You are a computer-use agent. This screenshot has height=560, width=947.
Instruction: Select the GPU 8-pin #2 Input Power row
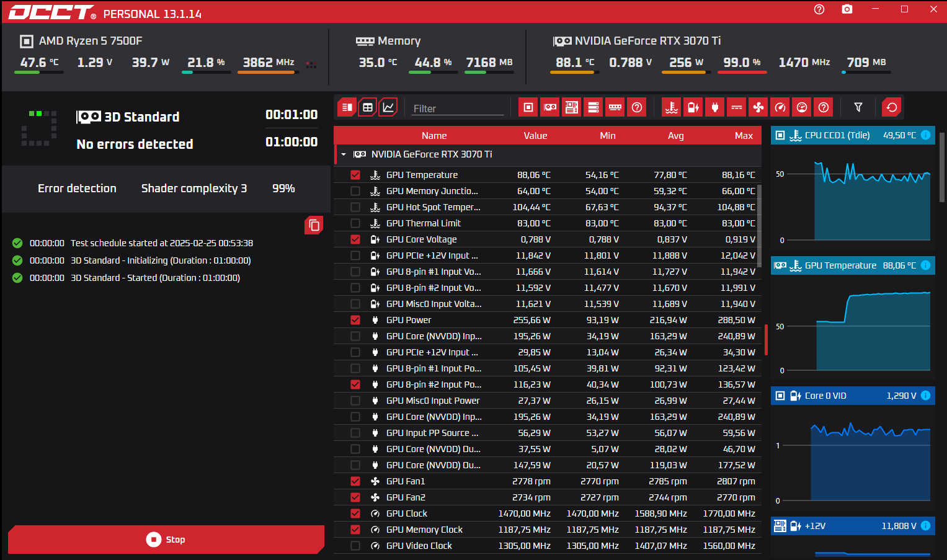point(548,384)
